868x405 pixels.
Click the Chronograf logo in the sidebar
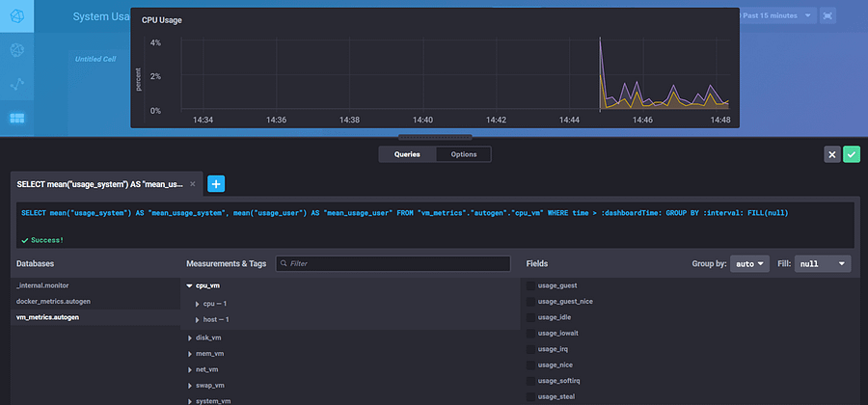pyautogui.click(x=17, y=17)
